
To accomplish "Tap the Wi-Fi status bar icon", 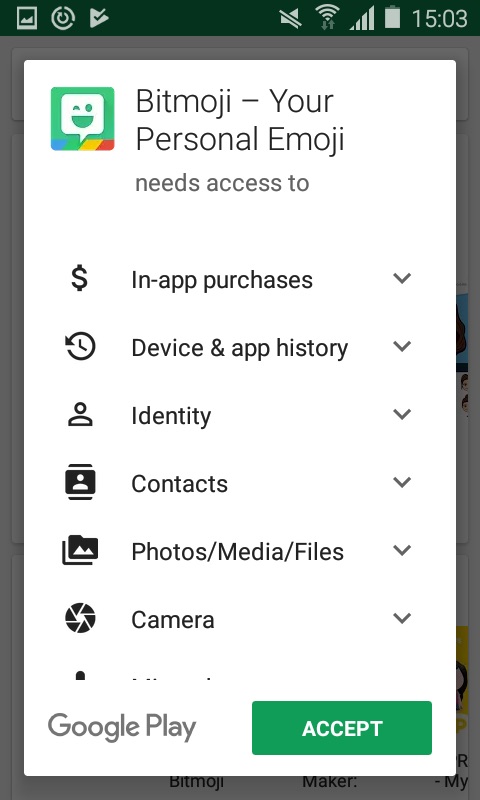I will 327,17.
